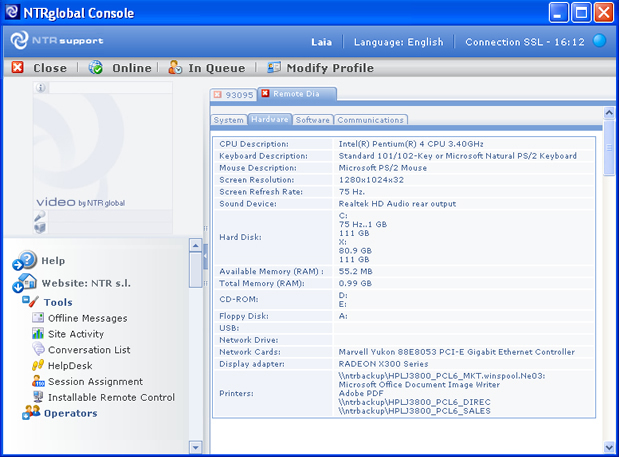Click the Online globe icon
This screenshot has width=619, height=457.
tap(96, 68)
